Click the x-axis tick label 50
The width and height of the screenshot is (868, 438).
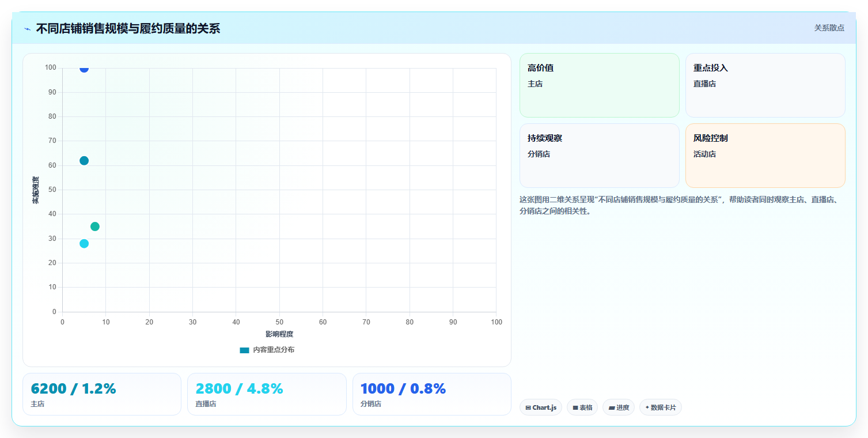tap(279, 322)
